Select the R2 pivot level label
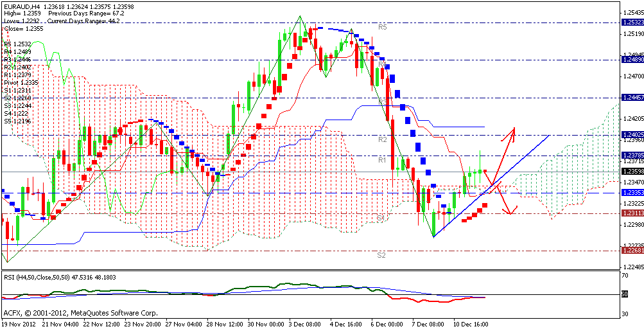 click(381, 139)
